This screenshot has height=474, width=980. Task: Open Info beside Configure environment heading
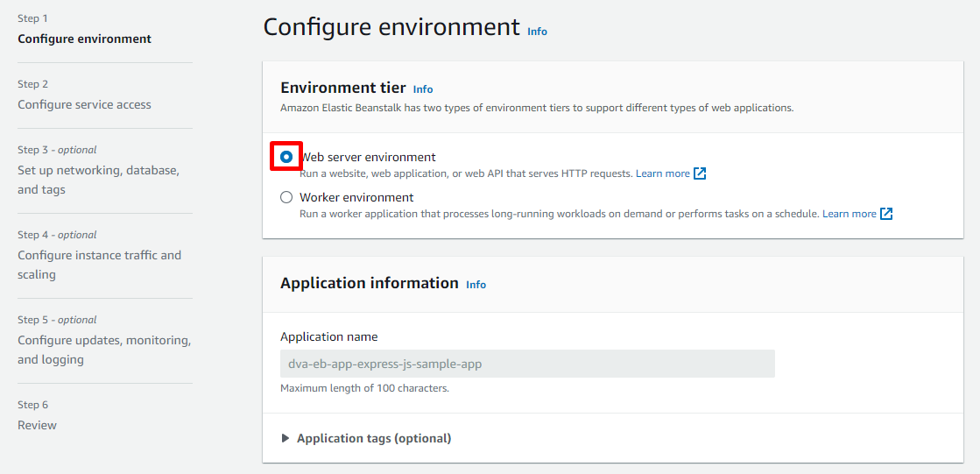point(537,32)
